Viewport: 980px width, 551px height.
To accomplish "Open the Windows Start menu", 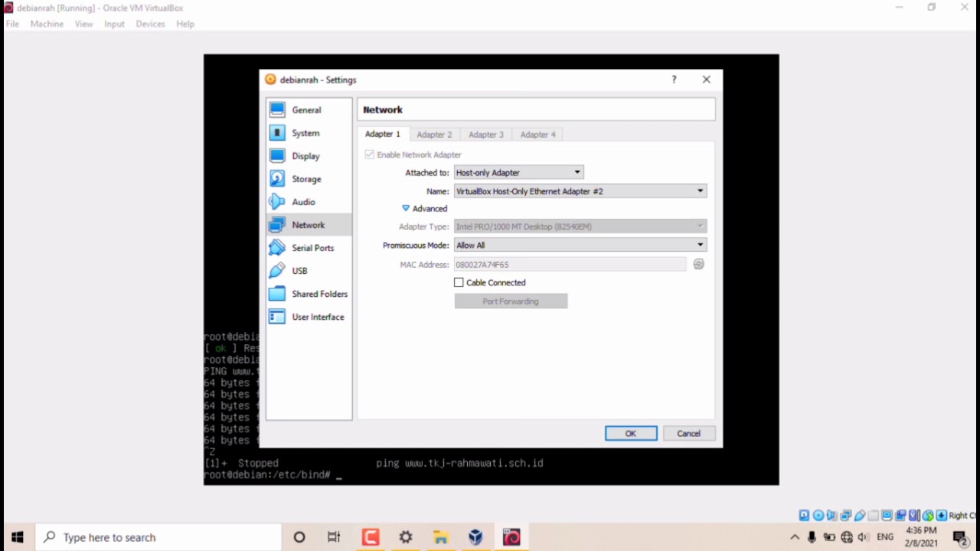I will click(x=18, y=537).
